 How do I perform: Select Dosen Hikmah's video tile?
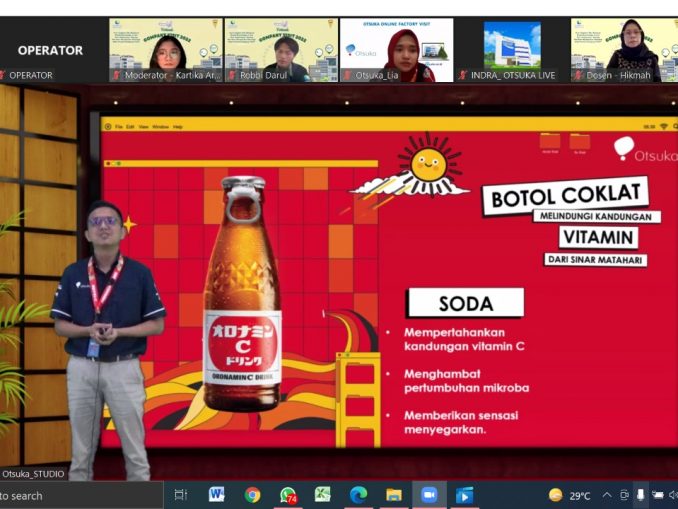coord(624,50)
